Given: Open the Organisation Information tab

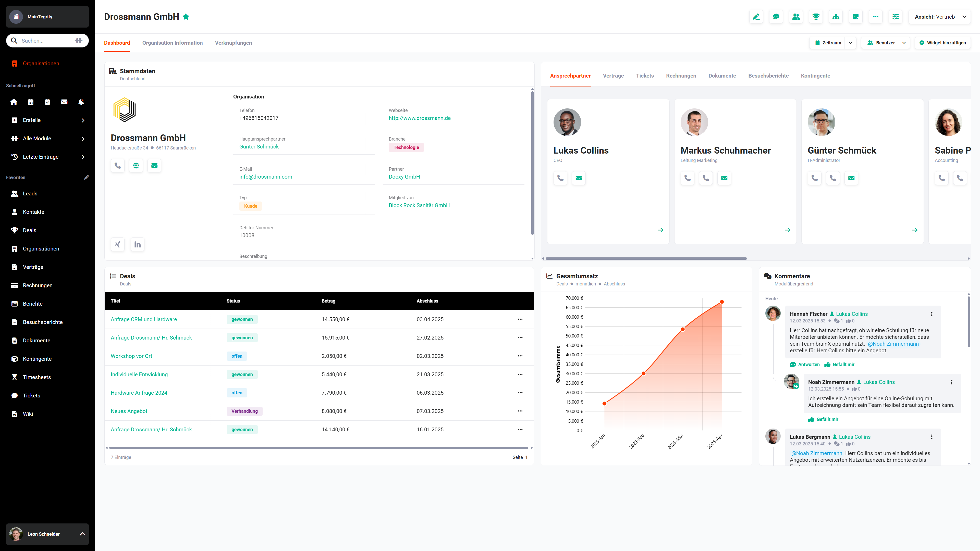Looking at the screenshot, I should (172, 43).
